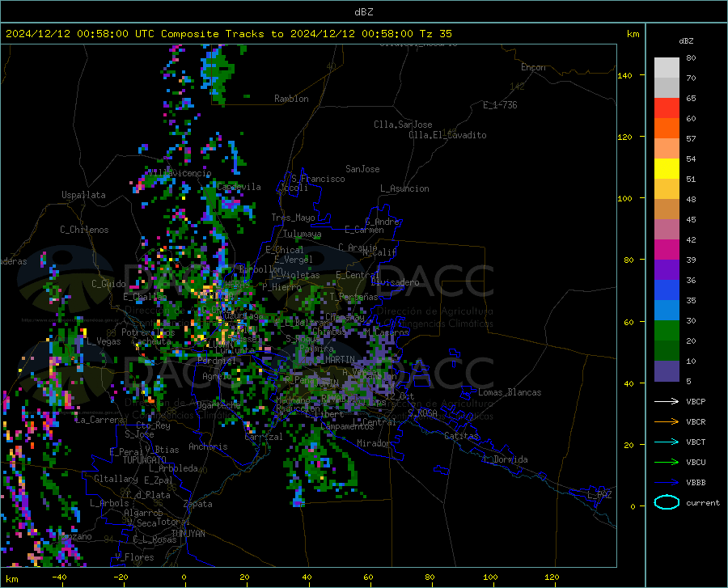Image resolution: width=728 pixels, height=588 pixels.
Task: Click the slate 10 dBZ legend swatch
Action: [667, 371]
